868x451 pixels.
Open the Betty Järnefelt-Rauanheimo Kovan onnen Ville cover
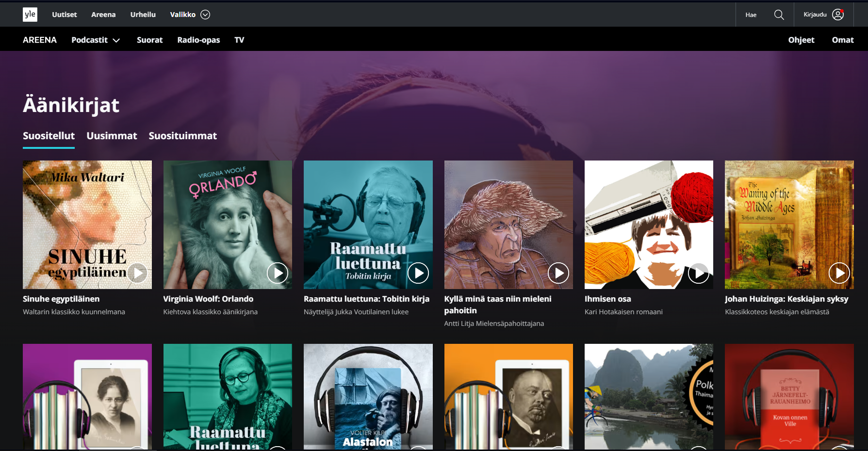coord(789,397)
